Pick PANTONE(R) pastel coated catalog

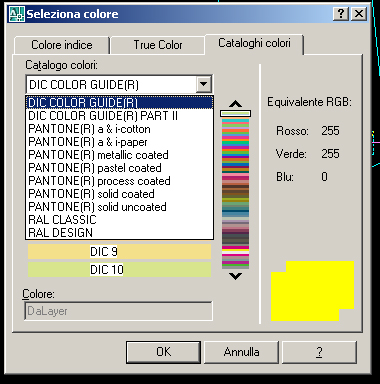coord(120,168)
